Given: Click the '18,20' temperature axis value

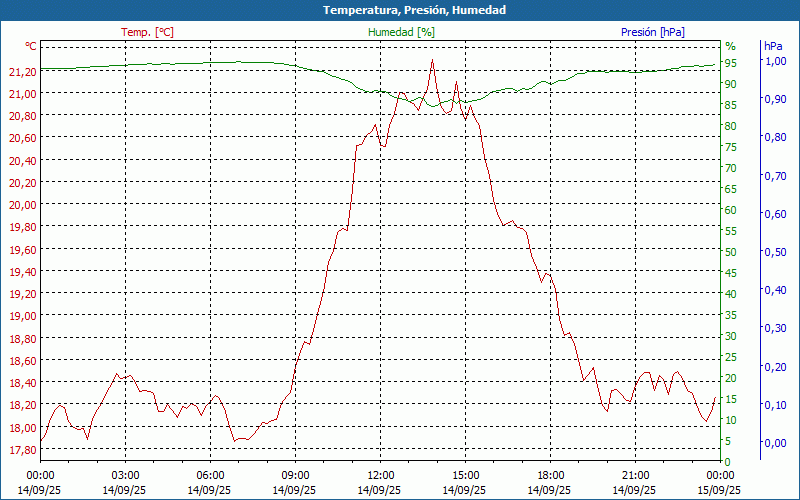Looking at the screenshot, I should click(23, 406).
